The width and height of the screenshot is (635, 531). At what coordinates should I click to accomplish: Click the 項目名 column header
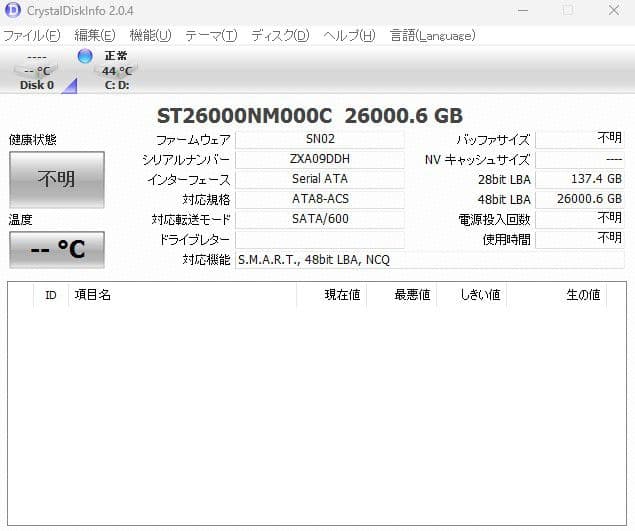pos(183,295)
